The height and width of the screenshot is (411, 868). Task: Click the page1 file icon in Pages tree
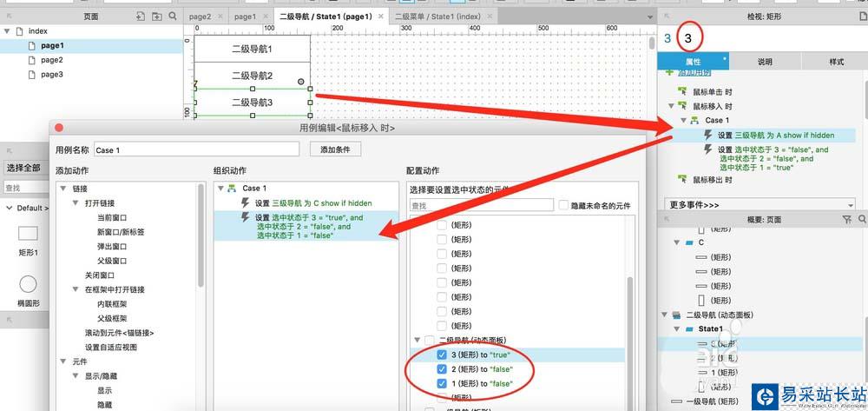click(x=32, y=46)
